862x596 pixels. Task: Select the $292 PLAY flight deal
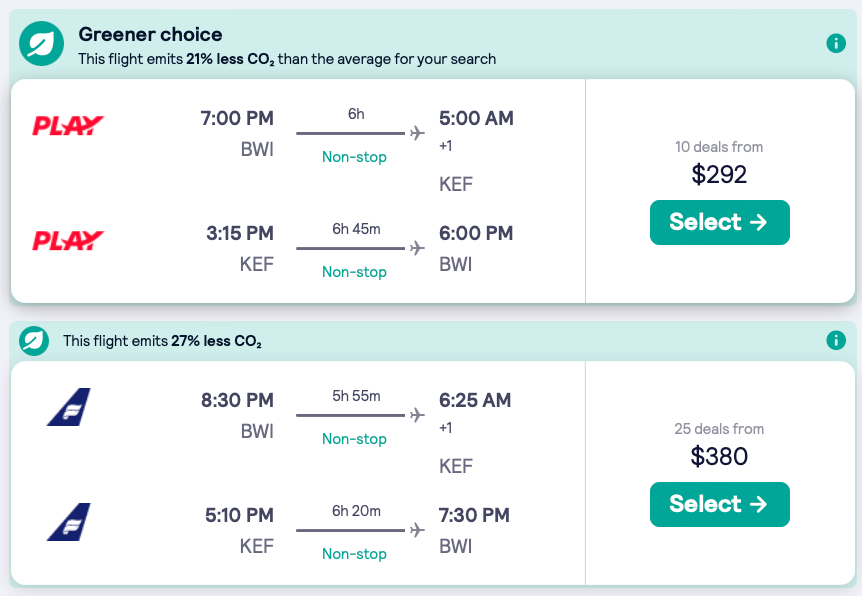coord(719,222)
